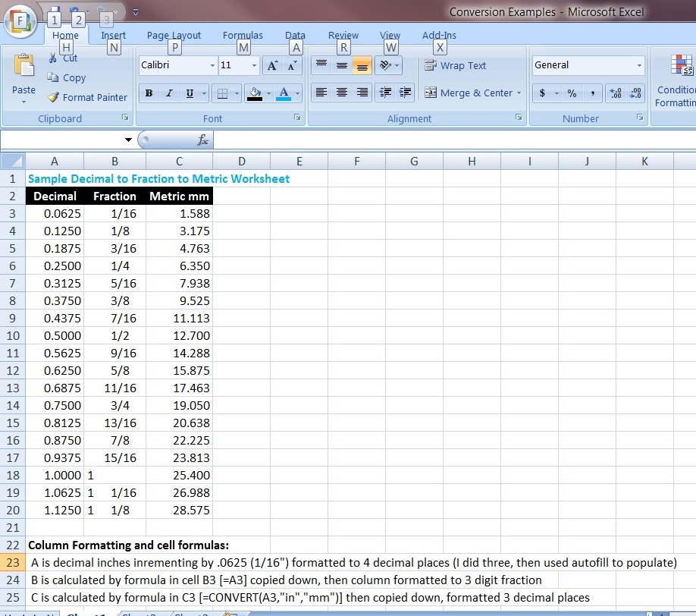Expand the Borders dropdown arrow
Screen dimensions: 696x616
pyautogui.click(x=237, y=93)
